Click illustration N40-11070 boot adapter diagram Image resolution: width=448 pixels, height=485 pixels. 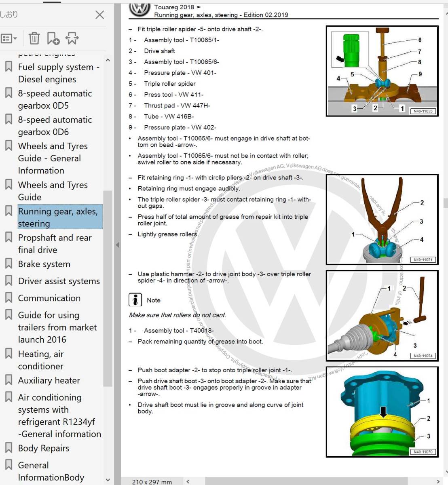[x=382, y=412]
